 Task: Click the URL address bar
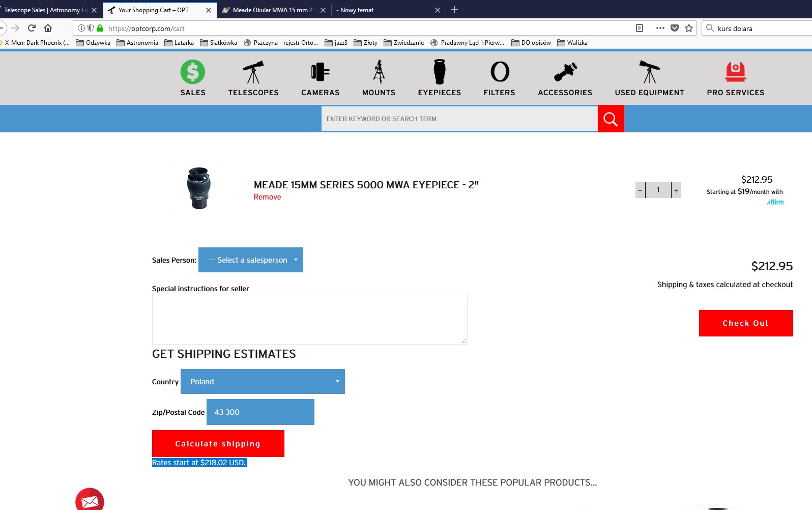(369, 29)
